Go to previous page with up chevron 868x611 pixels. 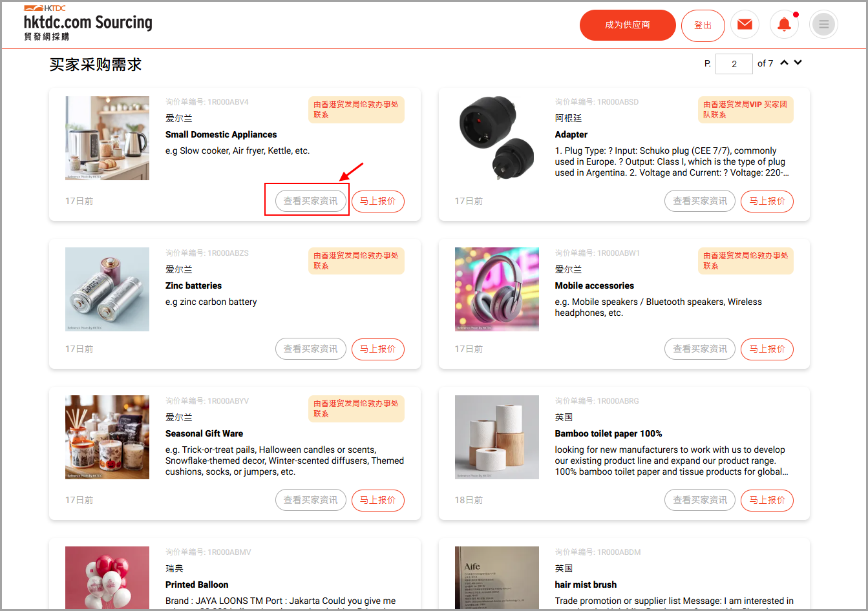coord(784,63)
